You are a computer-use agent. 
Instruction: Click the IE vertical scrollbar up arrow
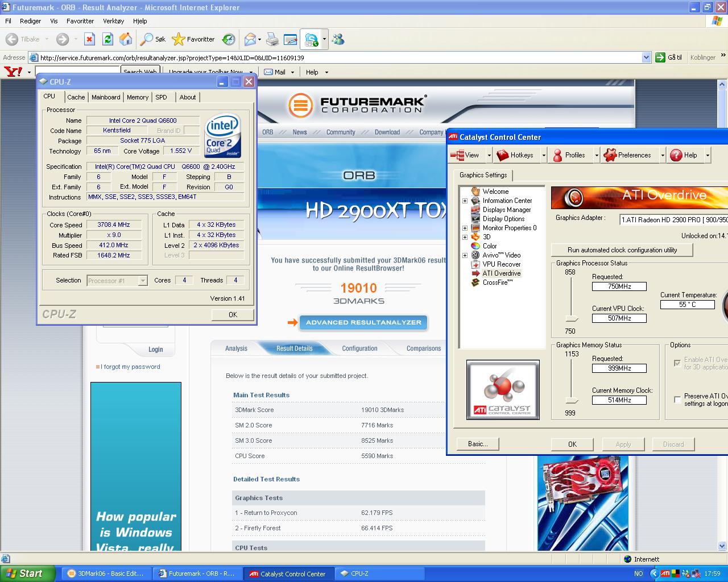coord(722,85)
